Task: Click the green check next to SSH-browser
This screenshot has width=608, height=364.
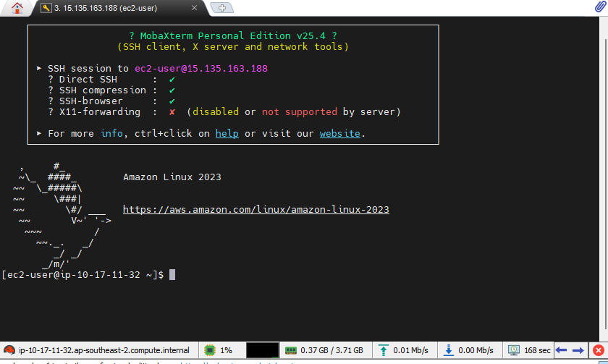Action: pos(172,101)
